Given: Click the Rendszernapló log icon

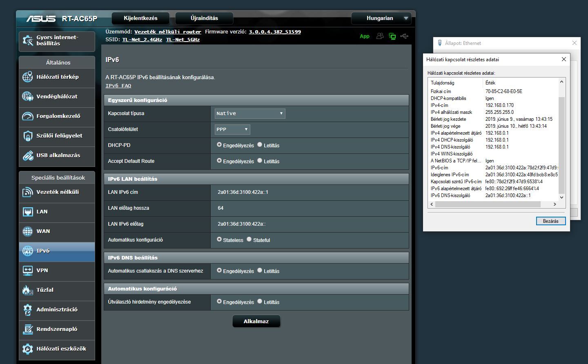Looking at the screenshot, I should (x=28, y=329).
